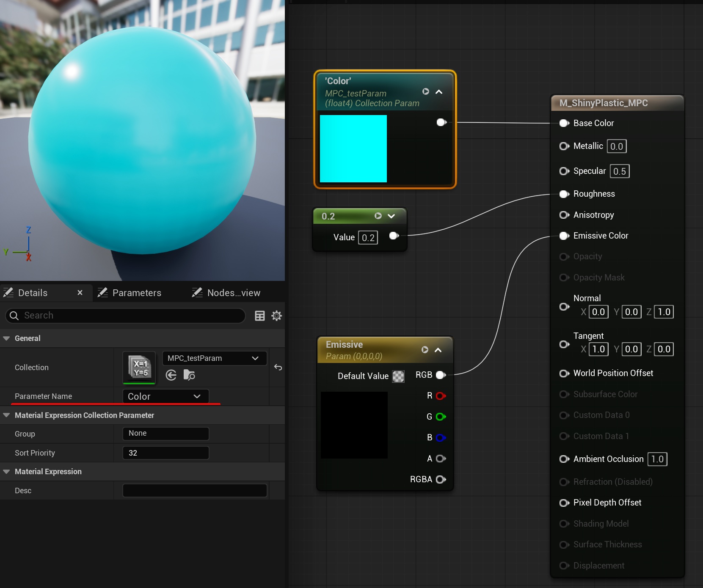Open the MPC_testParam collection dropdown
The image size is (703, 588).
pos(214,358)
